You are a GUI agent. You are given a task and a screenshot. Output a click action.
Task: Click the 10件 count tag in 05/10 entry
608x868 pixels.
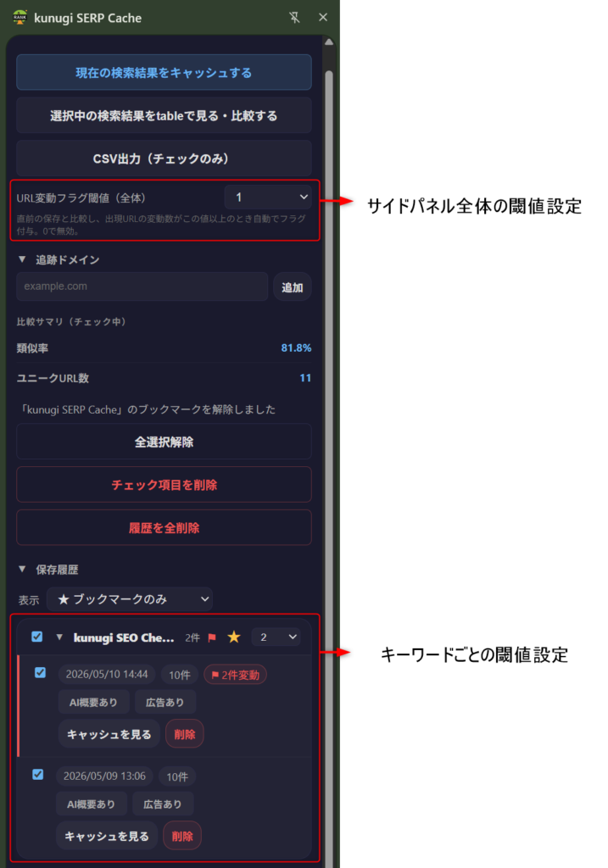click(x=180, y=675)
